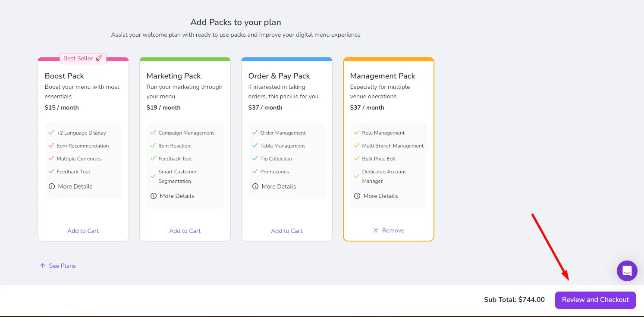
Task: Click the info icon in Management Pack
Action: (x=357, y=196)
